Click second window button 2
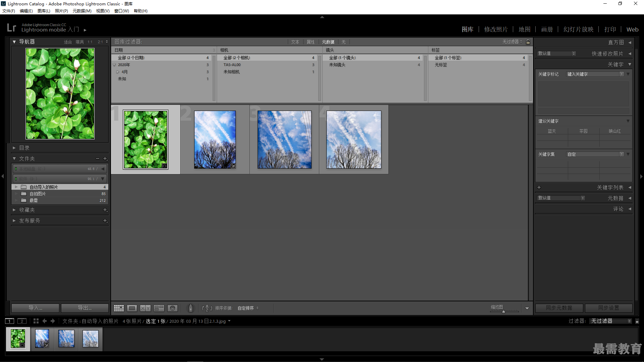The height and width of the screenshot is (362, 644). pos(22,321)
